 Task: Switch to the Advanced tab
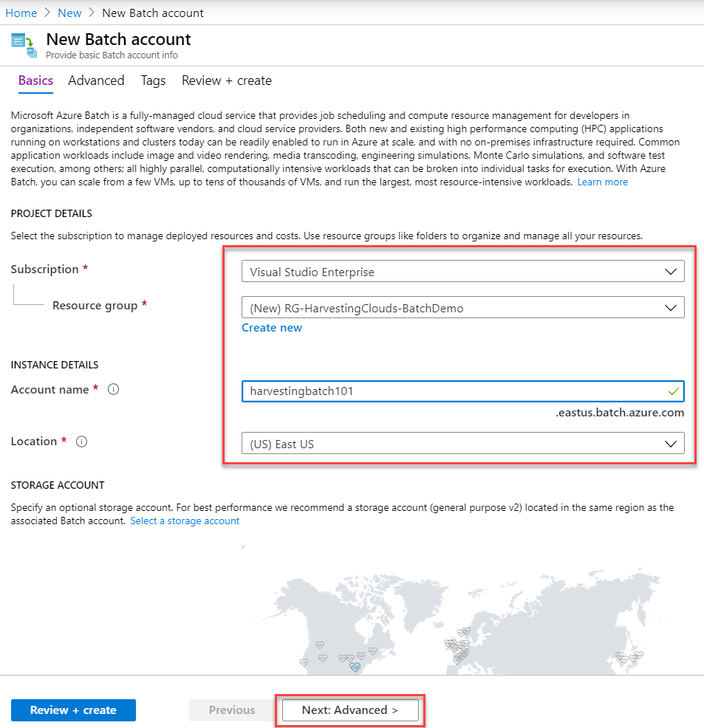click(96, 80)
